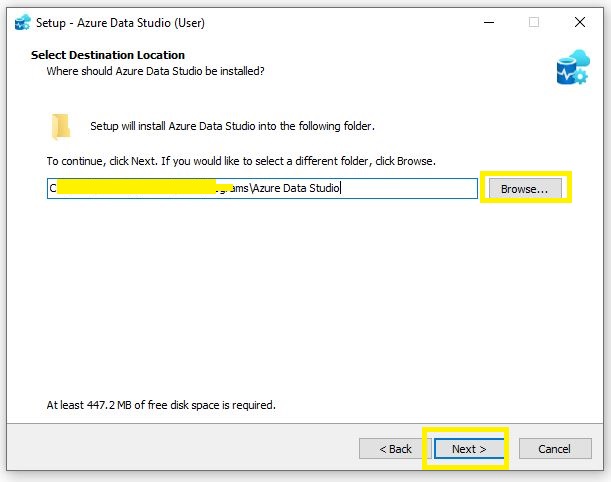Proceed with the Next > button
This screenshot has height=482, width=611.
pyautogui.click(x=469, y=449)
